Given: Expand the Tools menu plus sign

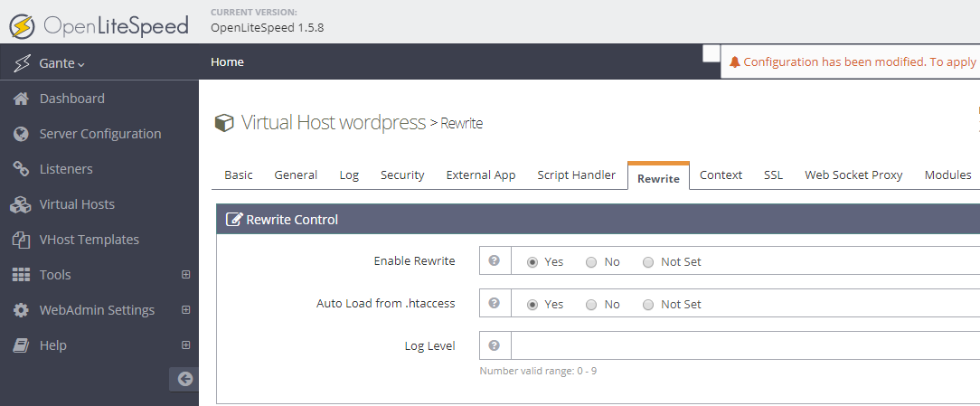Looking at the screenshot, I should [x=185, y=275].
